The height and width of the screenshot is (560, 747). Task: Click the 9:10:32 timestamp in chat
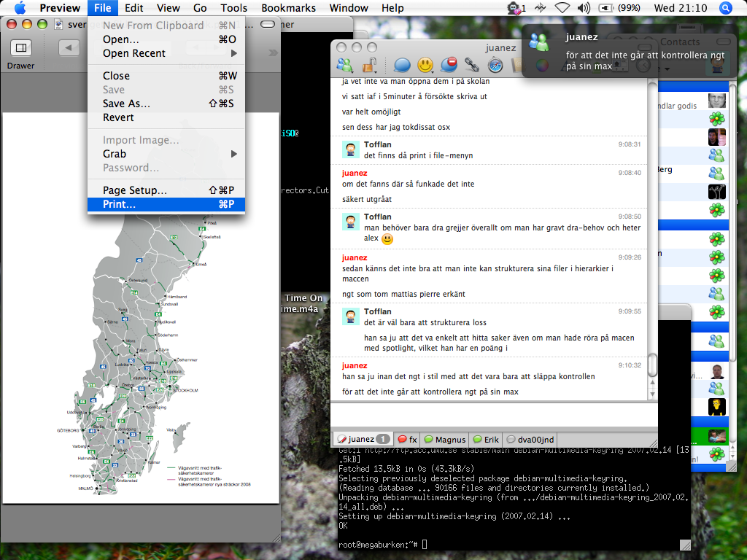630,365
